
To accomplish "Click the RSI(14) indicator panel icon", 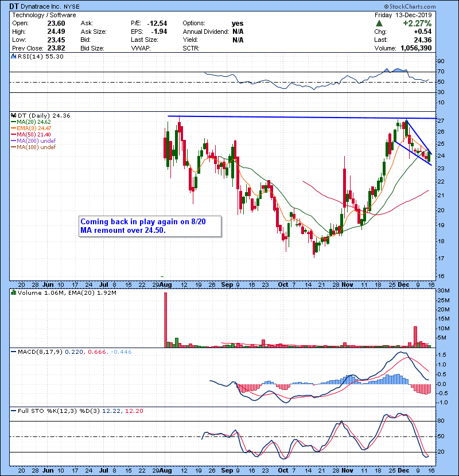I will click(x=13, y=56).
